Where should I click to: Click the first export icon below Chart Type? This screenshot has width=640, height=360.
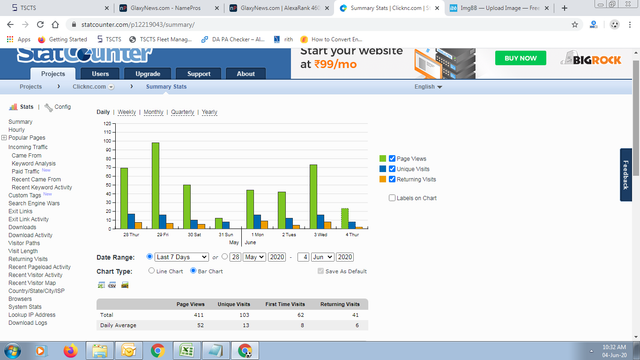(101, 285)
